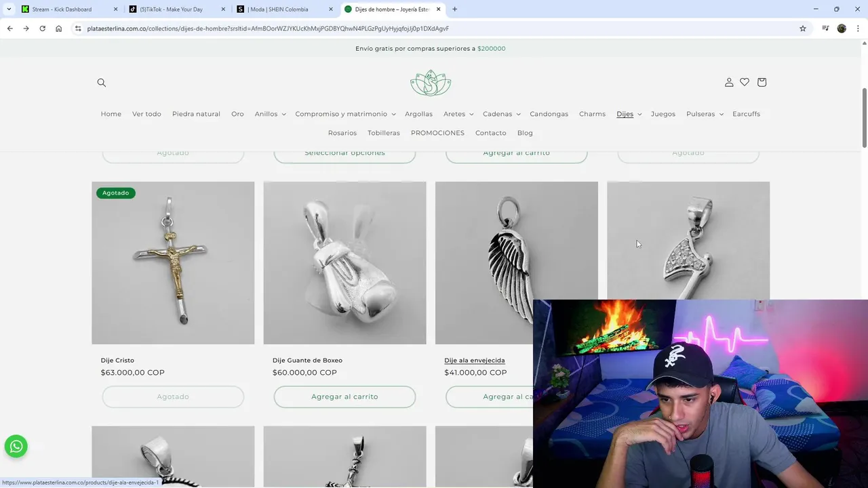Expand the Compromiso y matrimonio menu
Screen dimensions: 868x488
[345, 114]
